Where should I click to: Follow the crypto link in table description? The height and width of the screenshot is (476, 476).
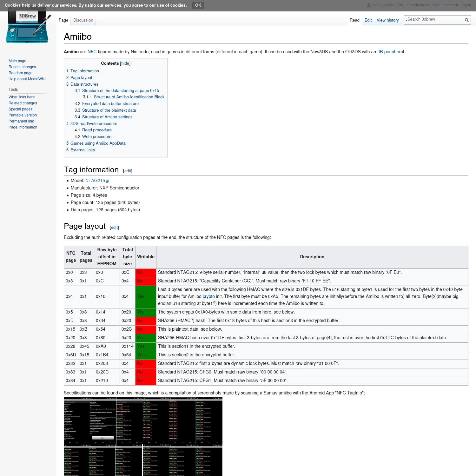(x=209, y=296)
